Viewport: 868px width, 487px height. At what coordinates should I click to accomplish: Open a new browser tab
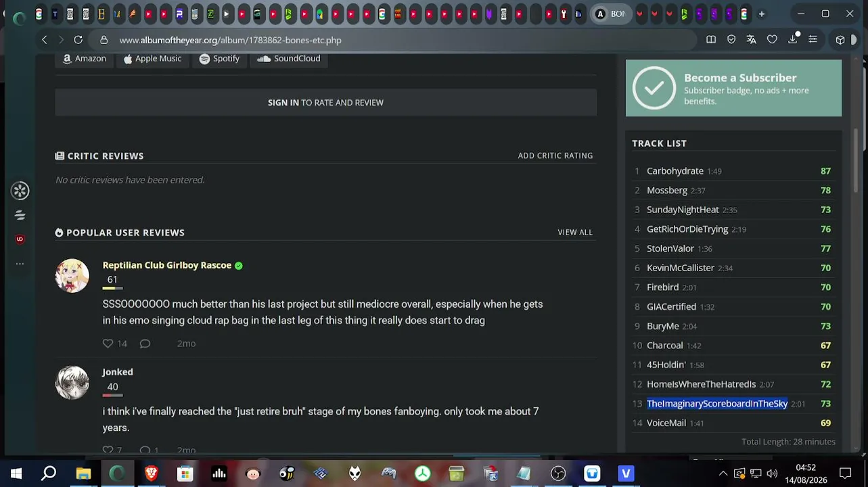click(762, 14)
